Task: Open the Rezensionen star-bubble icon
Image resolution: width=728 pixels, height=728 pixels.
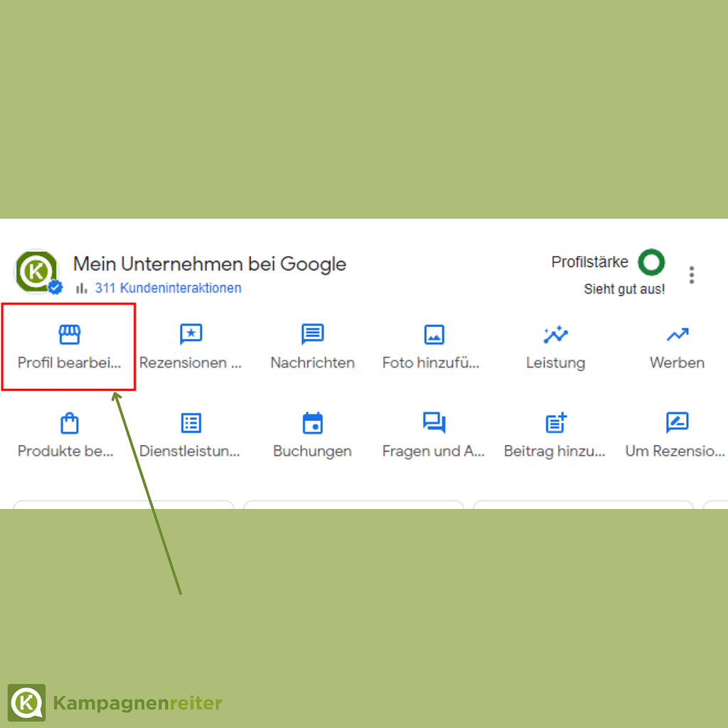Action: tap(191, 334)
